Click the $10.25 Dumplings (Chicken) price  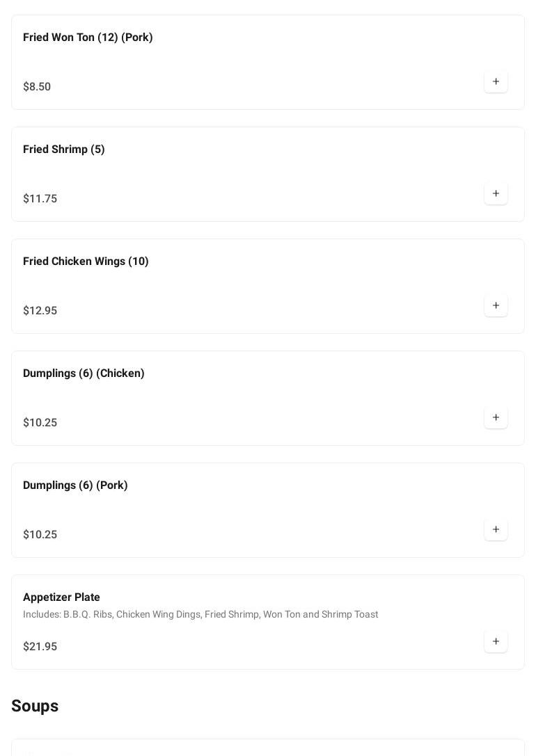pos(40,422)
